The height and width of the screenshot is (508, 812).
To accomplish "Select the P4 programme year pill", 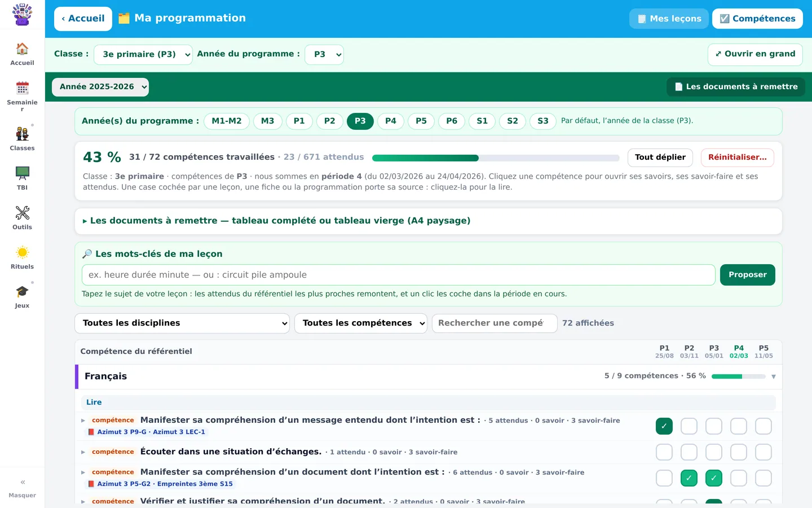I will click(391, 121).
